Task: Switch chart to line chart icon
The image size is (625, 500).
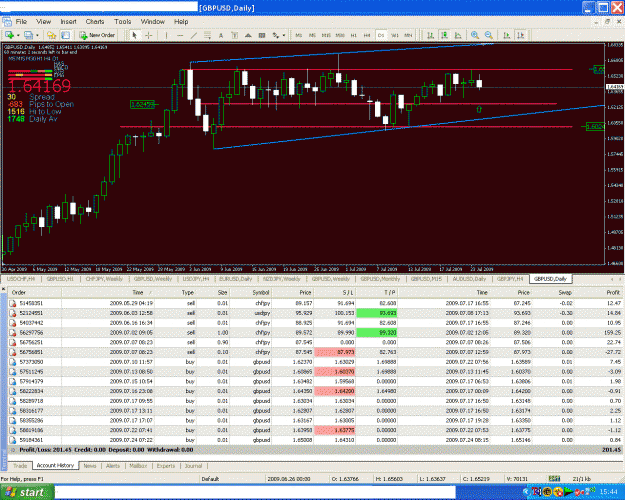Action: (458, 35)
